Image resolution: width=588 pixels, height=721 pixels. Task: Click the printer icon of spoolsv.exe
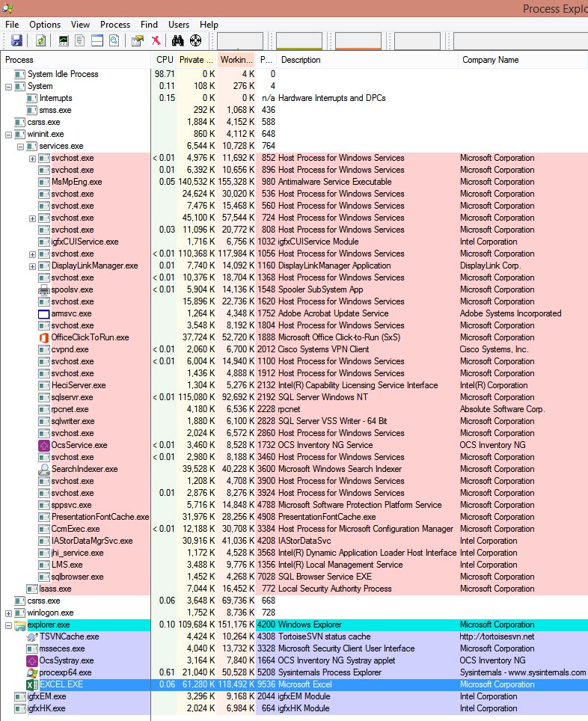click(x=43, y=289)
